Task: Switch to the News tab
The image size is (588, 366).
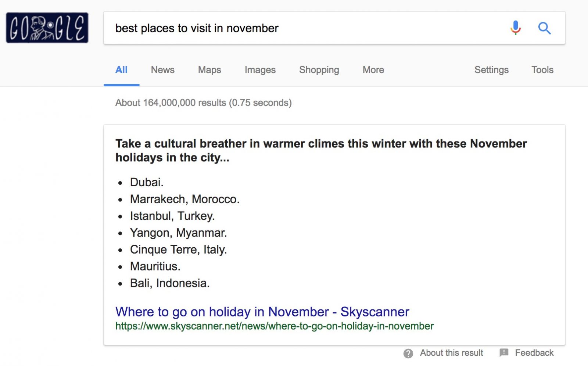Action: point(162,70)
